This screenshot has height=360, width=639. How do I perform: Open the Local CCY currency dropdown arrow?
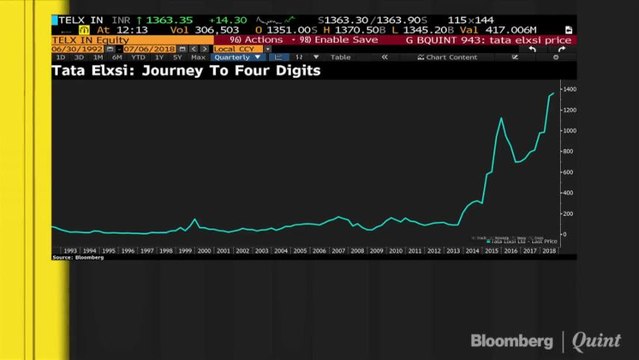coord(268,49)
